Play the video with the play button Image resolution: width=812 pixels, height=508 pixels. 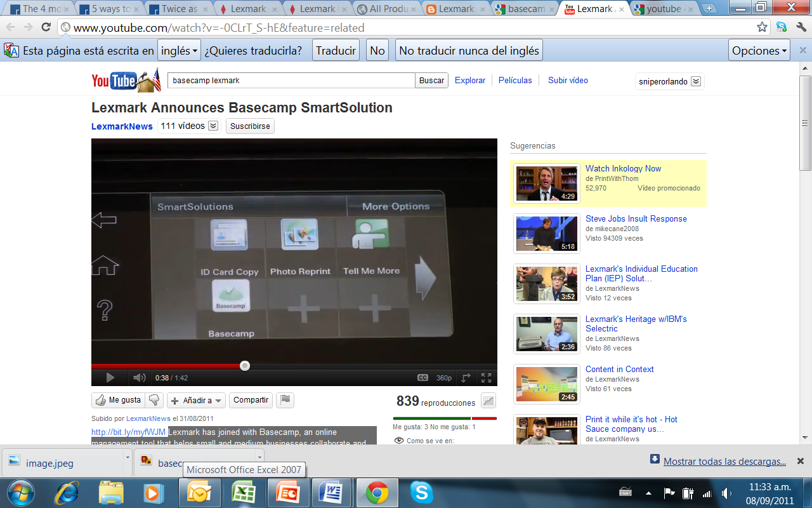(x=110, y=378)
